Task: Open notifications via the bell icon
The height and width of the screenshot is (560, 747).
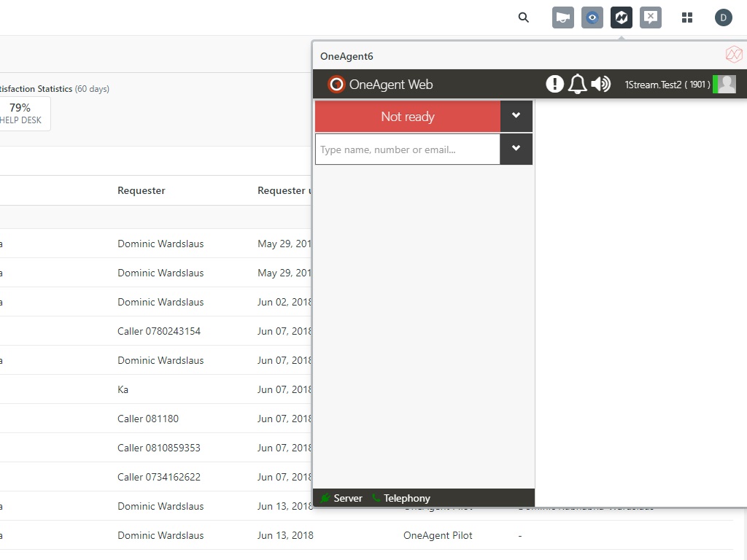Action: click(x=577, y=84)
